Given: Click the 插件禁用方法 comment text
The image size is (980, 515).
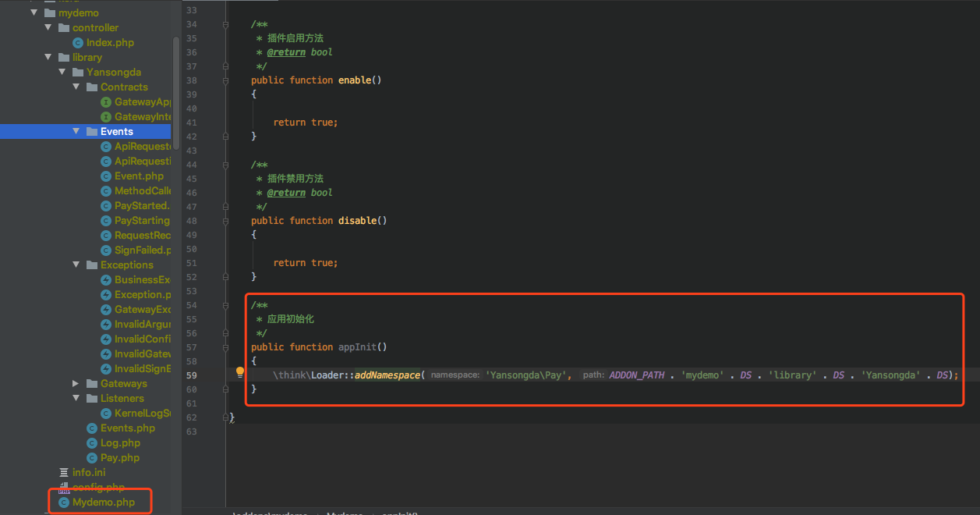Looking at the screenshot, I should click(295, 179).
